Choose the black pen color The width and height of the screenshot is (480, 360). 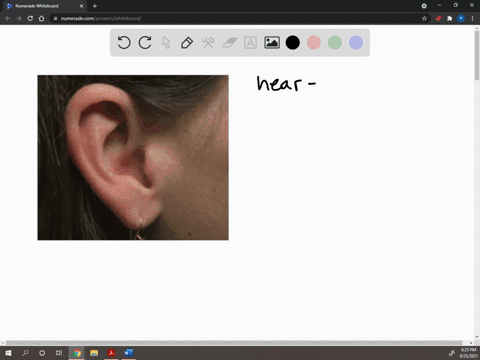point(293,43)
